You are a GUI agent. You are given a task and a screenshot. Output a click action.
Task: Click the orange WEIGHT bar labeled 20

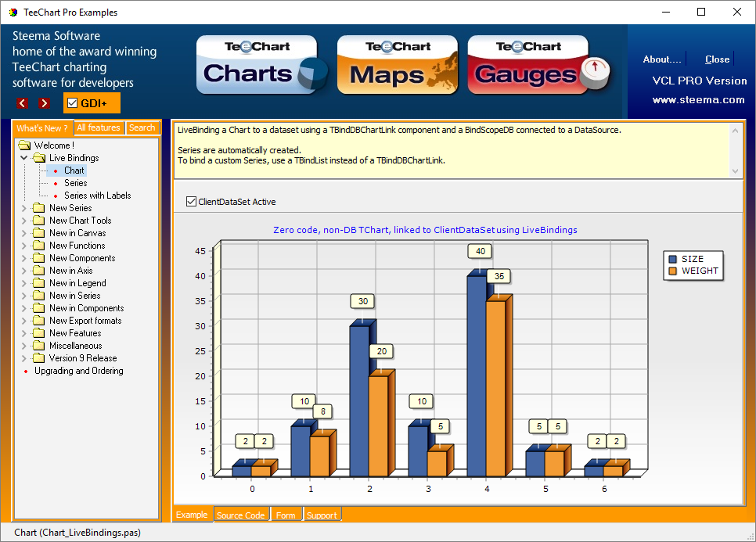click(x=379, y=426)
